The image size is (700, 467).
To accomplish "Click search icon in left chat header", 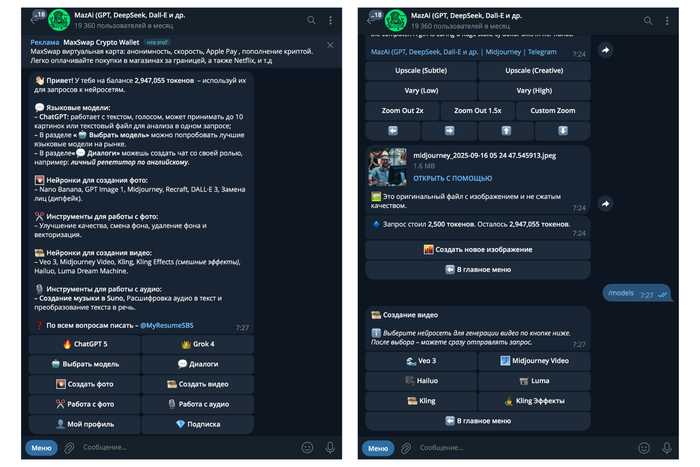I will pyautogui.click(x=311, y=20).
